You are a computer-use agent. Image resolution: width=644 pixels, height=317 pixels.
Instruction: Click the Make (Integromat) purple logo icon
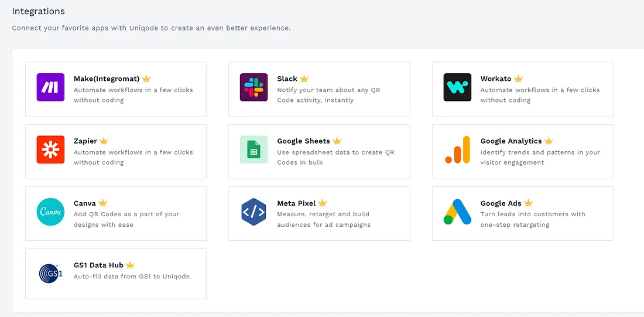(50, 87)
